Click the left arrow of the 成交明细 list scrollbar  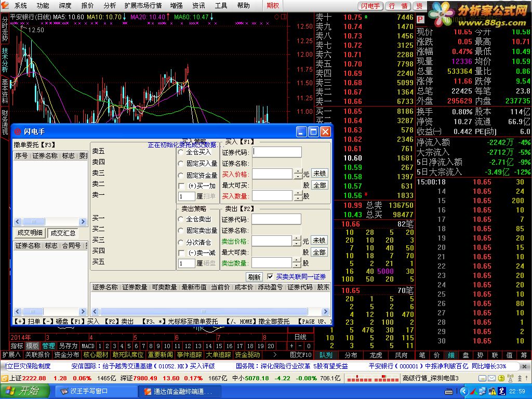(x=18, y=312)
